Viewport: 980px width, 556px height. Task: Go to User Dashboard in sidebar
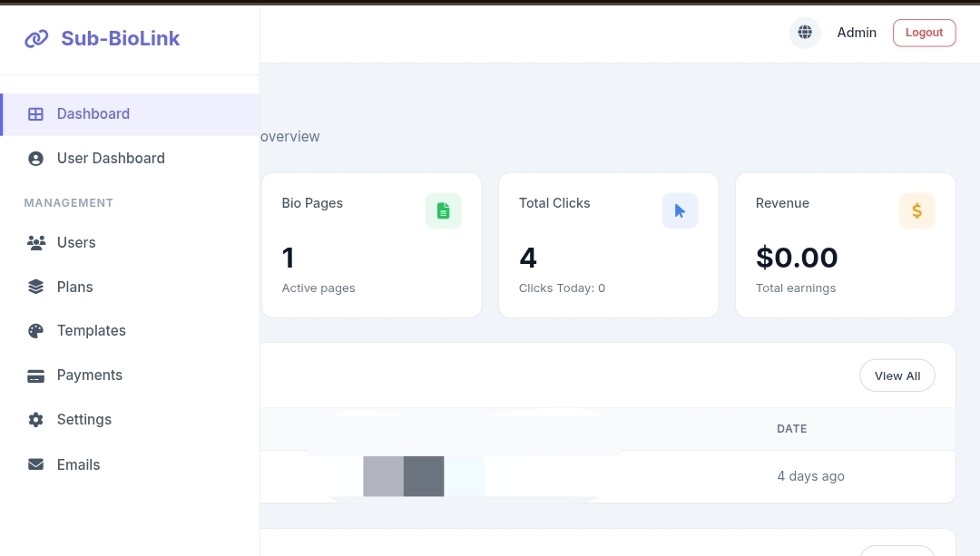coord(130,159)
